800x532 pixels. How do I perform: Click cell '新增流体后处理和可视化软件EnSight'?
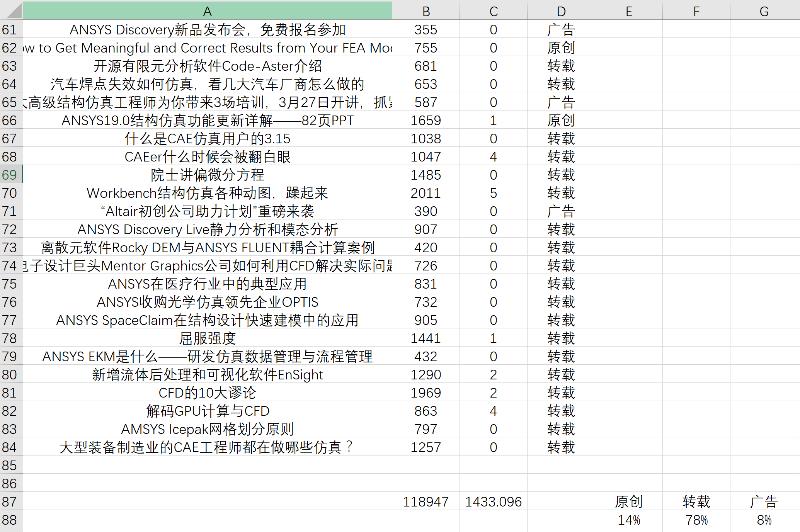click(x=208, y=375)
